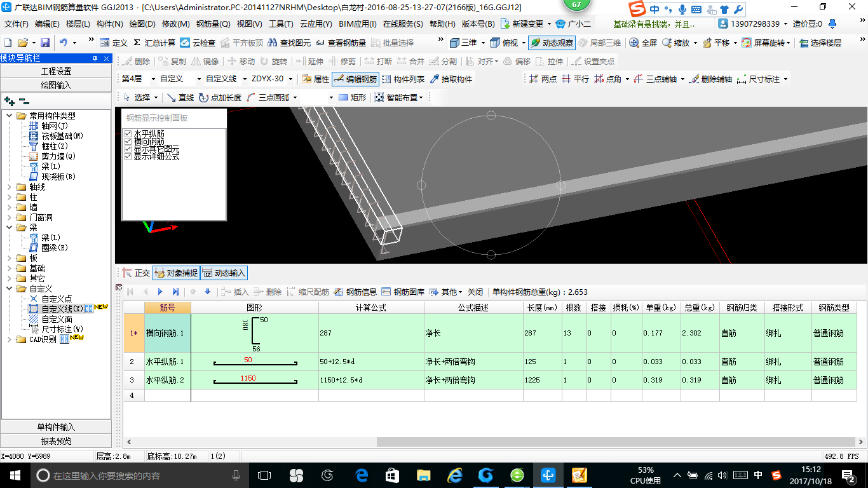Click 新建变更 button
The height and width of the screenshot is (488, 868).
pyautogui.click(x=523, y=24)
